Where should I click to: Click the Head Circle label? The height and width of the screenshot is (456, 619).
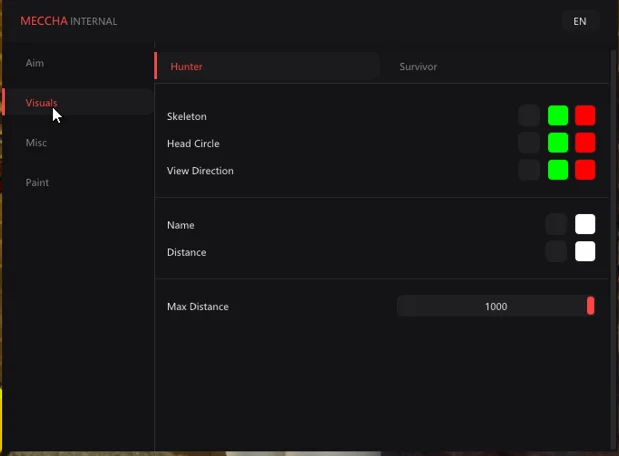pos(193,144)
